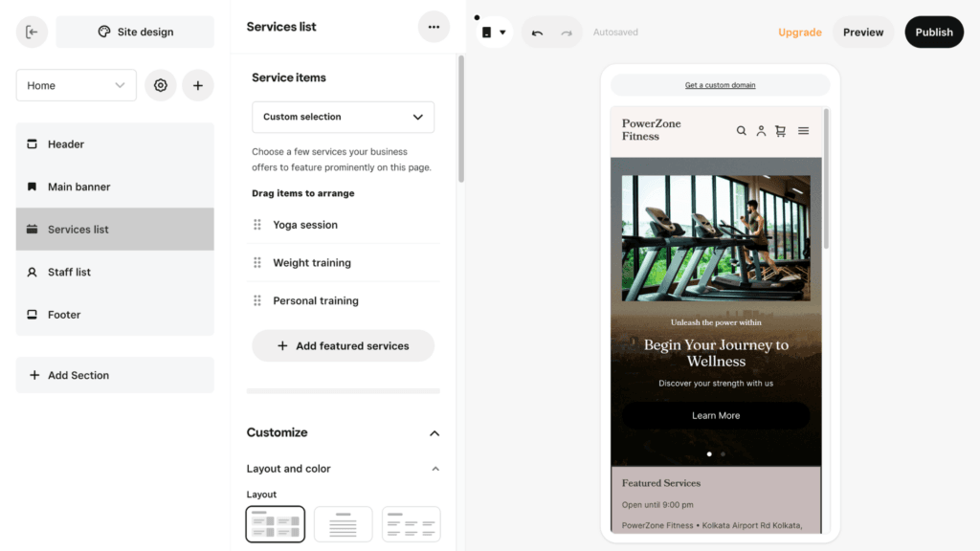Image resolution: width=980 pixels, height=551 pixels.
Task: Select the middle Layout thumbnail option
Action: click(343, 524)
